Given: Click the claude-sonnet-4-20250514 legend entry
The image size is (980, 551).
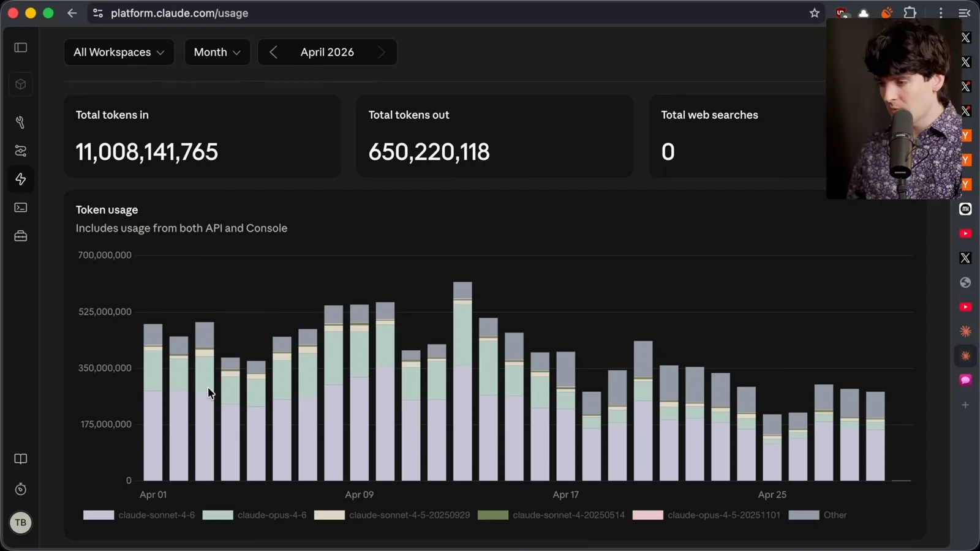Looking at the screenshot, I should click(x=551, y=515).
